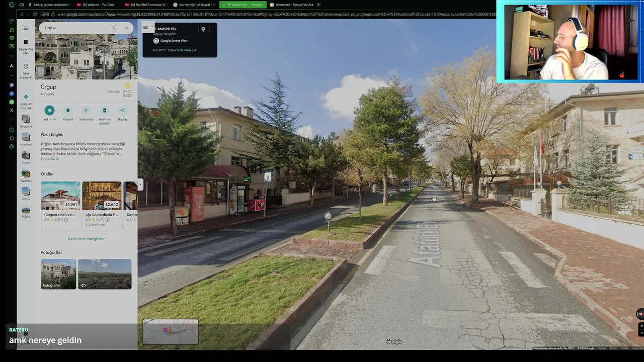The width and height of the screenshot is (644, 362).
Task: Click the Ürgüp search input field
Action: tap(75, 28)
